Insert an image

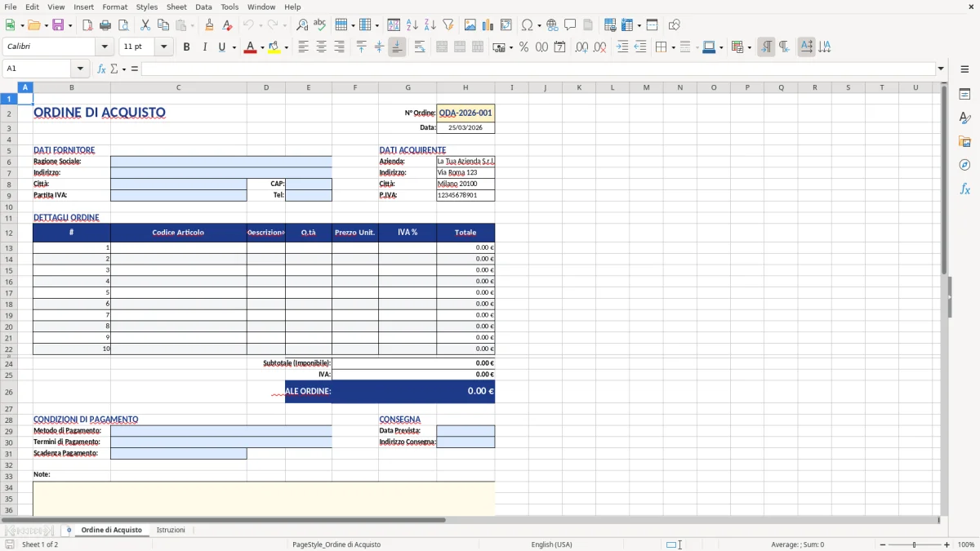(471, 25)
